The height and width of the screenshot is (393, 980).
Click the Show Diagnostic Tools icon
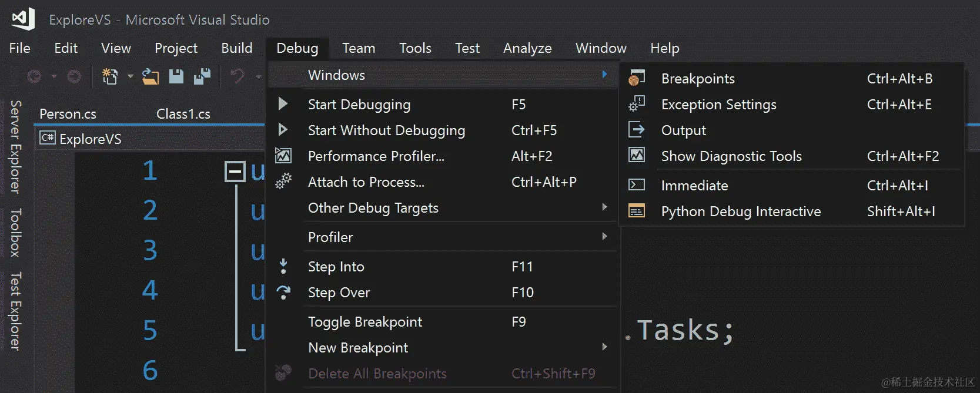tap(637, 155)
